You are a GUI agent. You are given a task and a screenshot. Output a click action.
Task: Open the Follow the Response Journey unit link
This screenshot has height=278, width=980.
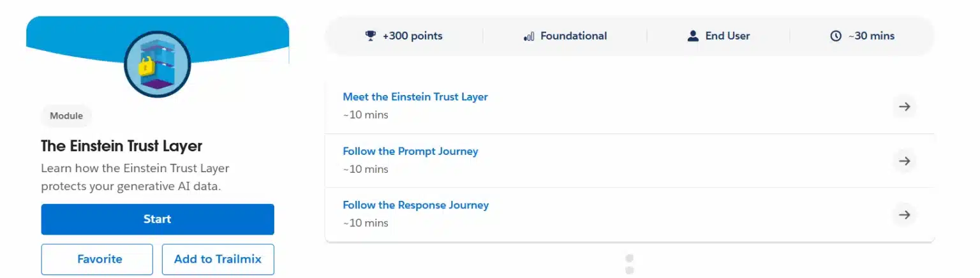point(416,205)
